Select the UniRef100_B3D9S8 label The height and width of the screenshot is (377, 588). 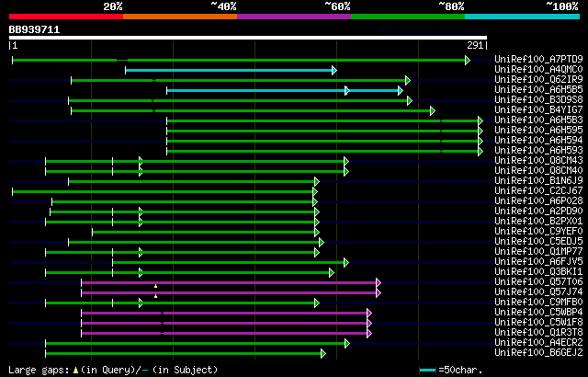point(538,100)
